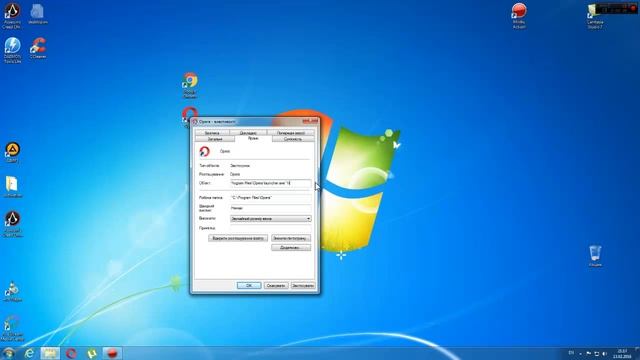Select the Recycle Bin desktop icon
This screenshot has height=360, width=640.
coord(595,256)
